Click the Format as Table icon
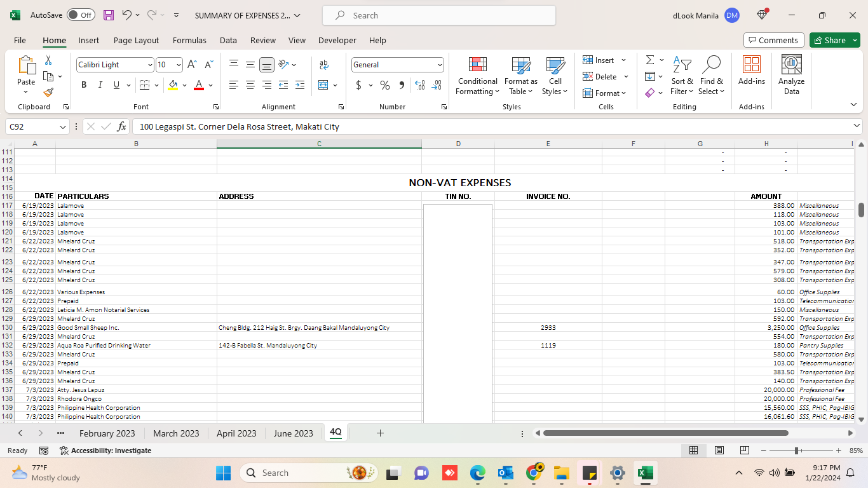The image size is (868, 488). tap(521, 76)
